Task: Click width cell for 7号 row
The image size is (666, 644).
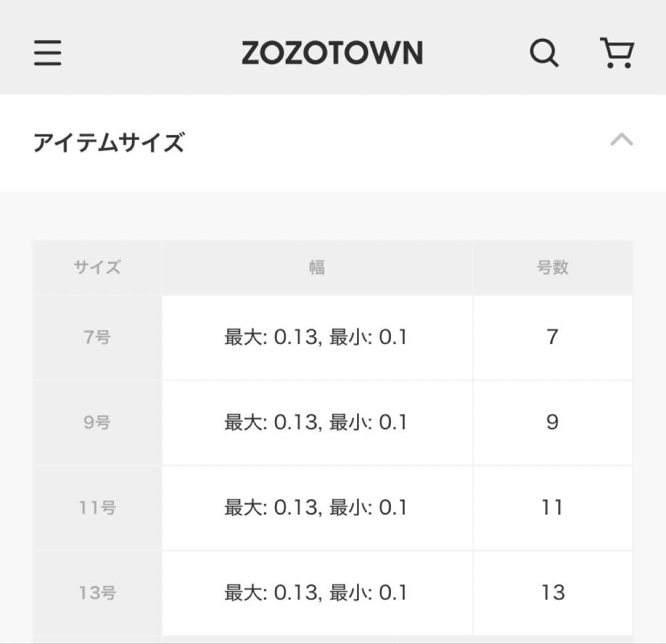Action: (x=316, y=338)
